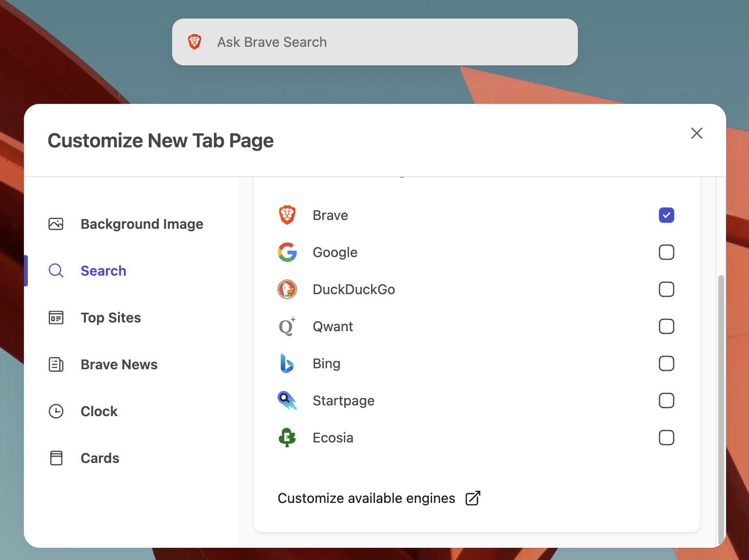This screenshot has height=560, width=749.
Task: Open Customize available engines link
Action: click(x=366, y=498)
